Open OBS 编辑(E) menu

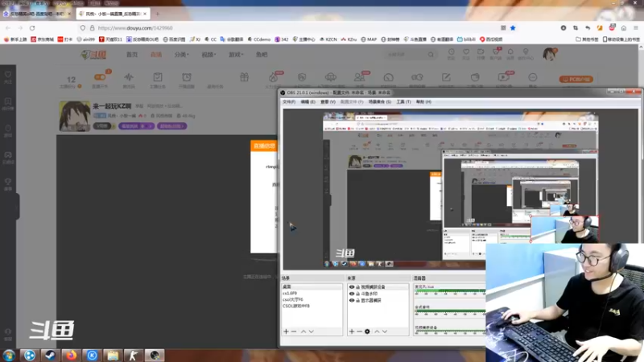click(308, 101)
